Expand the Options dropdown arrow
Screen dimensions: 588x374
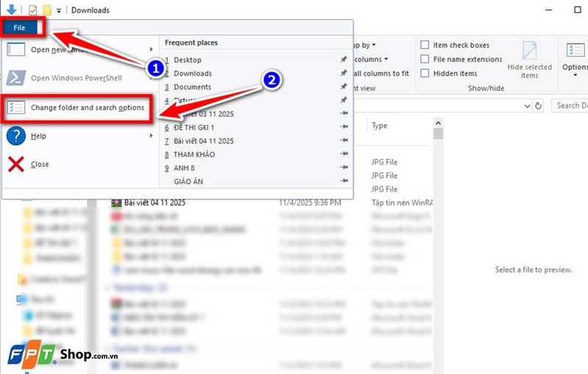(x=576, y=75)
